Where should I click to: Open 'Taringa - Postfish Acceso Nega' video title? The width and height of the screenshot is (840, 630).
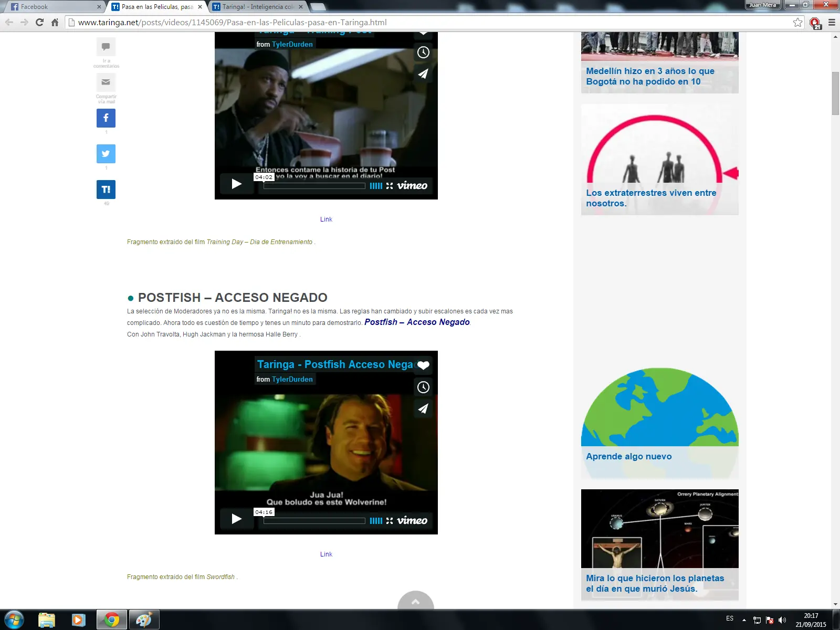pyautogui.click(x=335, y=364)
